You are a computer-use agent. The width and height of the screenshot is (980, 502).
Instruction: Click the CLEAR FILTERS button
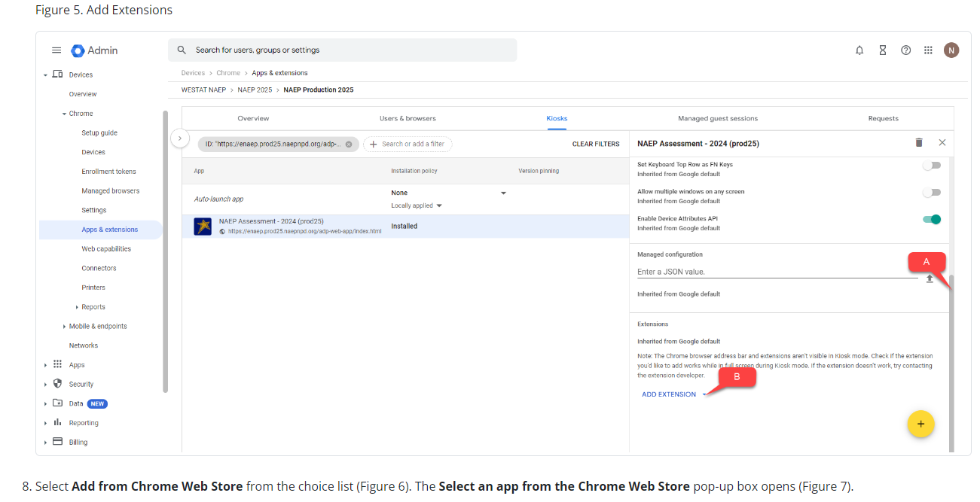click(595, 144)
